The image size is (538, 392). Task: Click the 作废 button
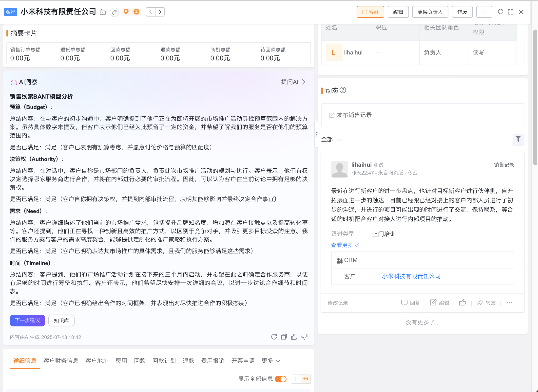point(462,12)
